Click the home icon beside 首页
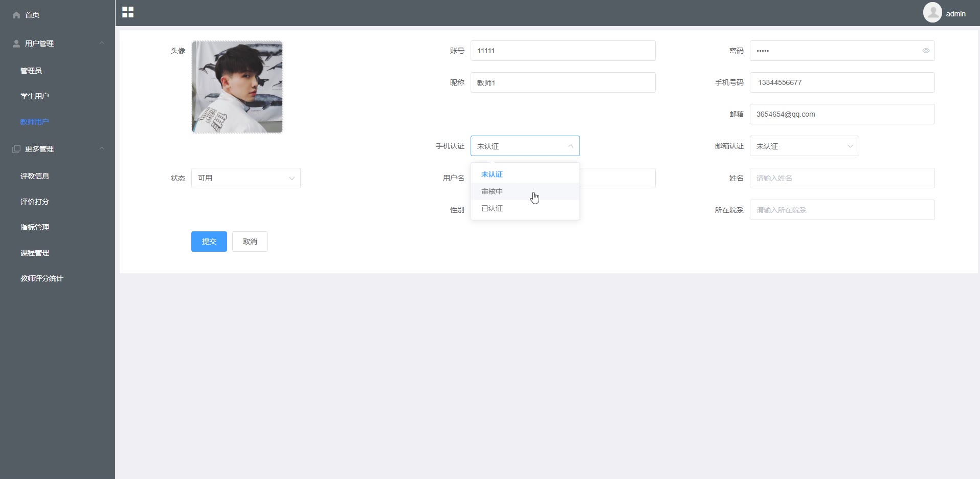 point(16,15)
